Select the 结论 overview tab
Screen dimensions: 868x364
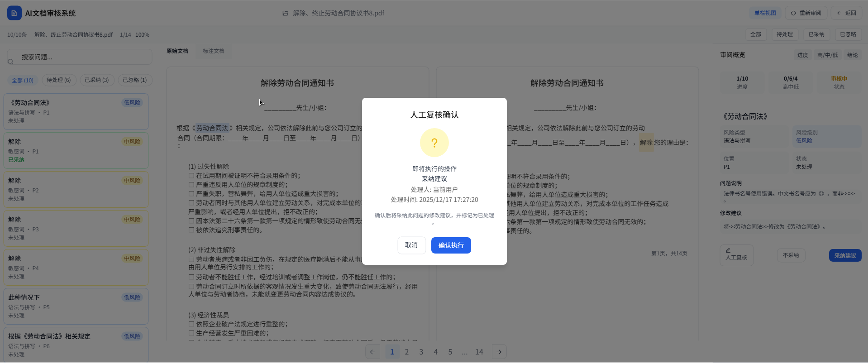853,55
